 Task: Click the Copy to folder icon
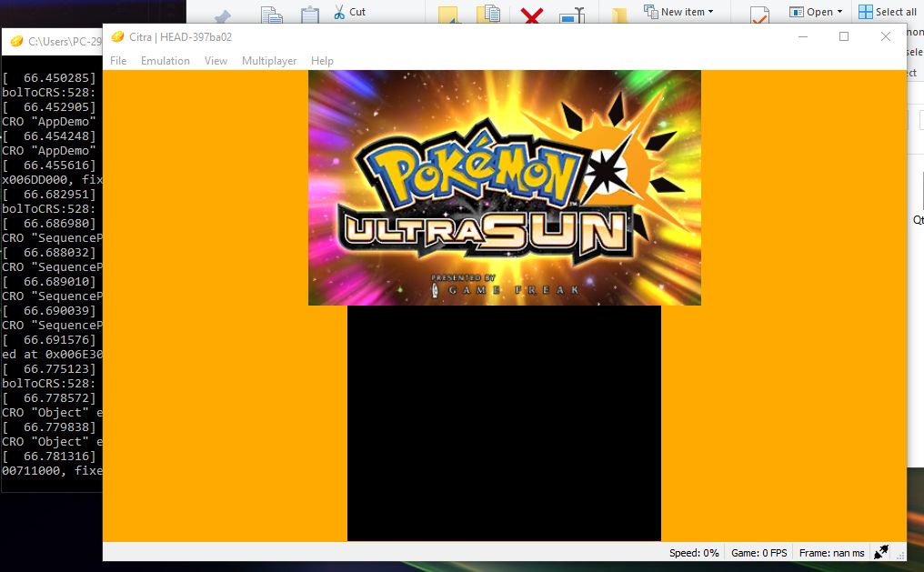point(488,15)
